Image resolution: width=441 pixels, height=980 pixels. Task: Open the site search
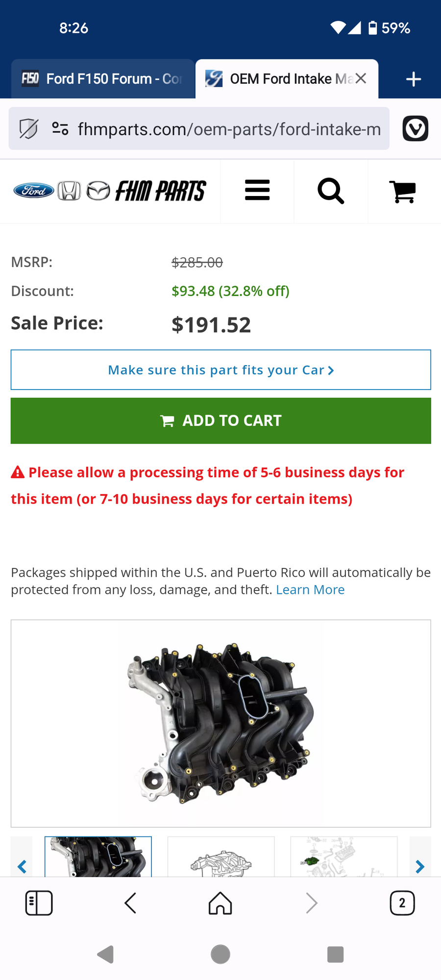(331, 191)
